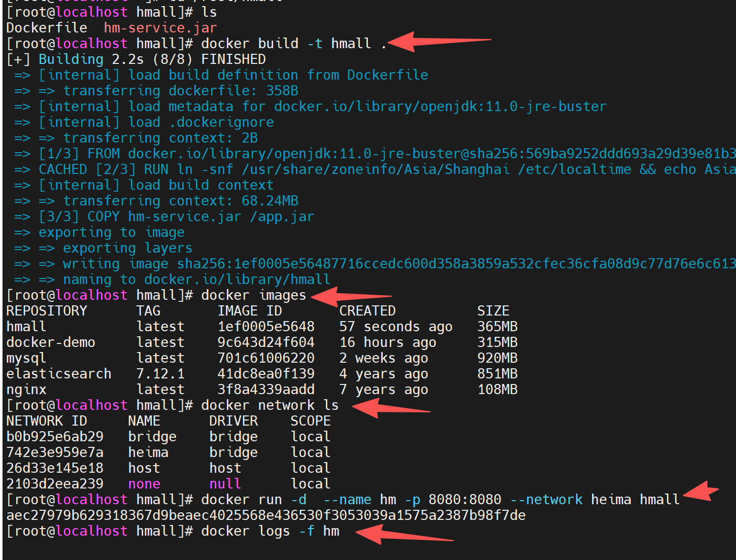
Task: Click the nginx repository name
Action: coord(26,390)
